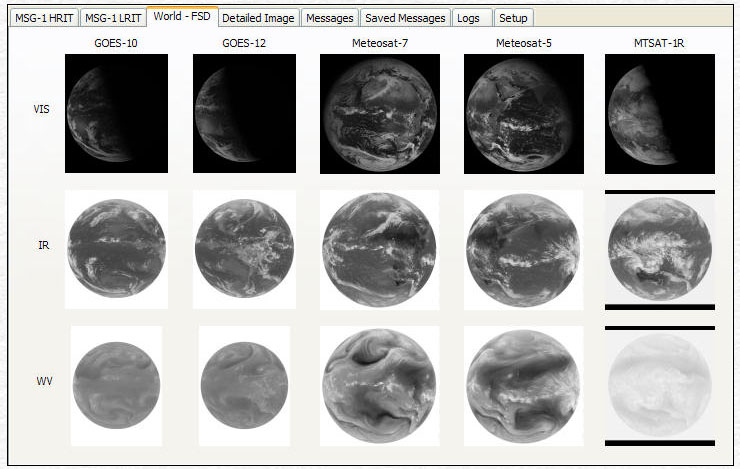Image resolution: width=740 pixels, height=469 pixels.
Task: Click the MTSAT-1R column label
Action: 659,43
